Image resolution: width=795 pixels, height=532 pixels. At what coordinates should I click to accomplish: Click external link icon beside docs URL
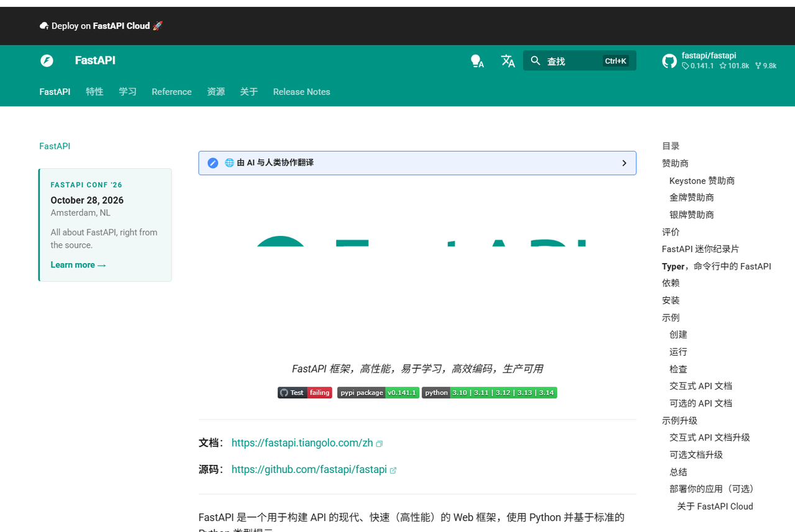pos(379,444)
